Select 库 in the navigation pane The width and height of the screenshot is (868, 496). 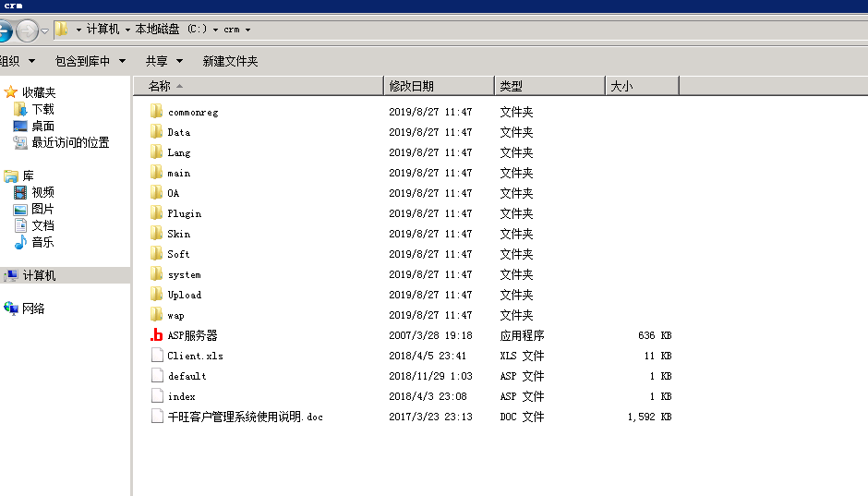[28, 176]
